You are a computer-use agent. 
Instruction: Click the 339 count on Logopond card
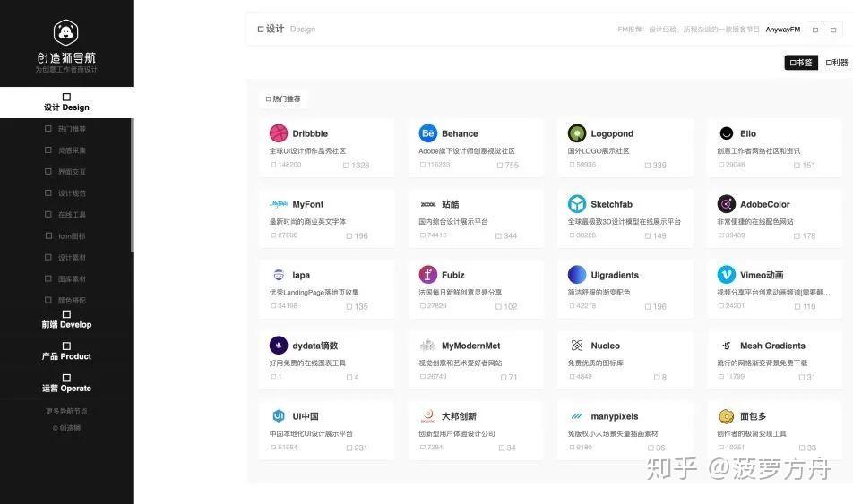pyautogui.click(x=656, y=166)
